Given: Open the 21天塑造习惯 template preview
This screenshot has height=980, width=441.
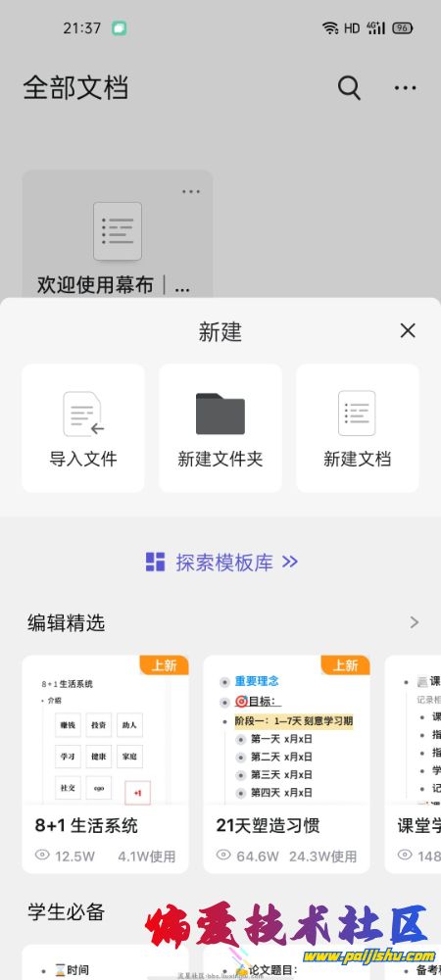Looking at the screenshot, I should tap(286, 729).
